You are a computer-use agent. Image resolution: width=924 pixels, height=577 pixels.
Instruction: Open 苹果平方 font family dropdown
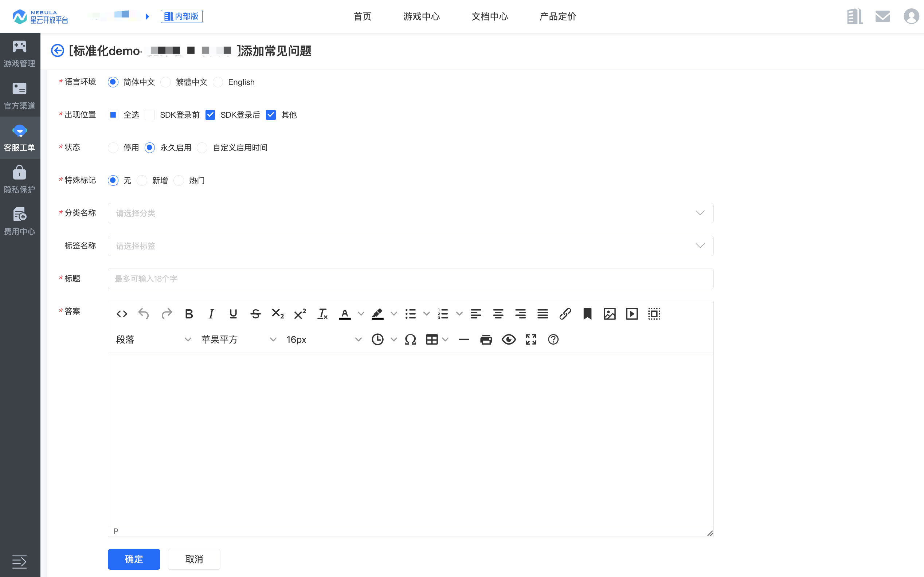click(239, 339)
